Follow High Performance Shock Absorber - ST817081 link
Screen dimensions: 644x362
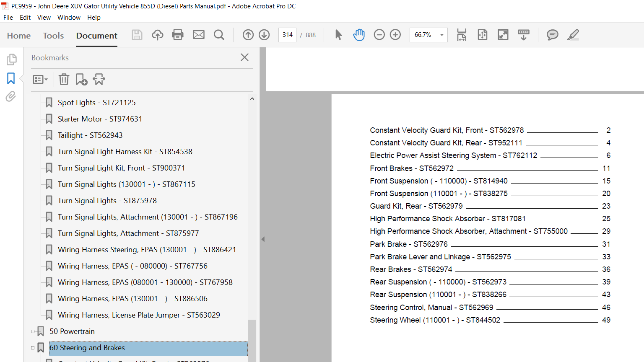pos(448,219)
